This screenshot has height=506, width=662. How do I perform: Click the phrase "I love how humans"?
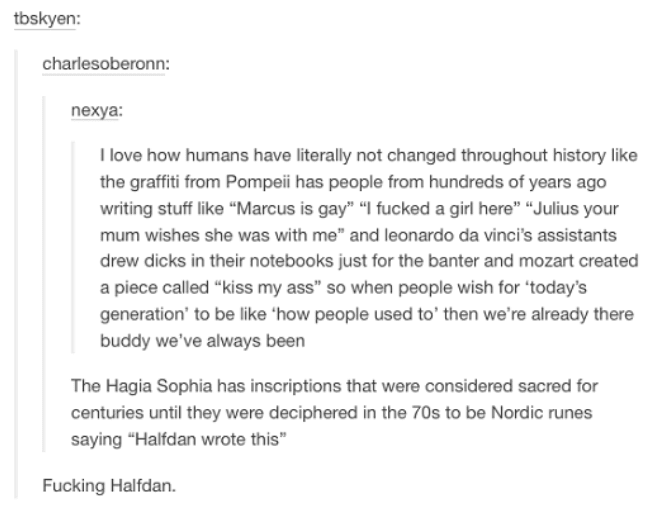(x=174, y=155)
